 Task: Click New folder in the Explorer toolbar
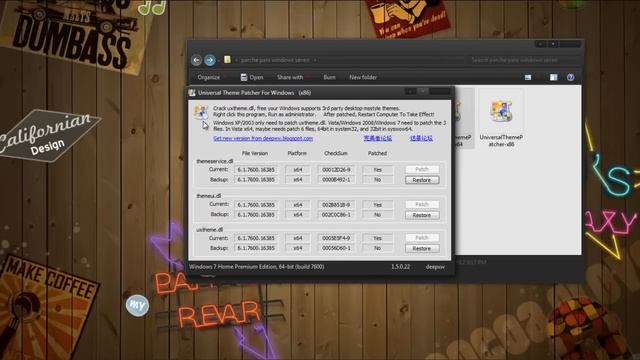(363, 77)
